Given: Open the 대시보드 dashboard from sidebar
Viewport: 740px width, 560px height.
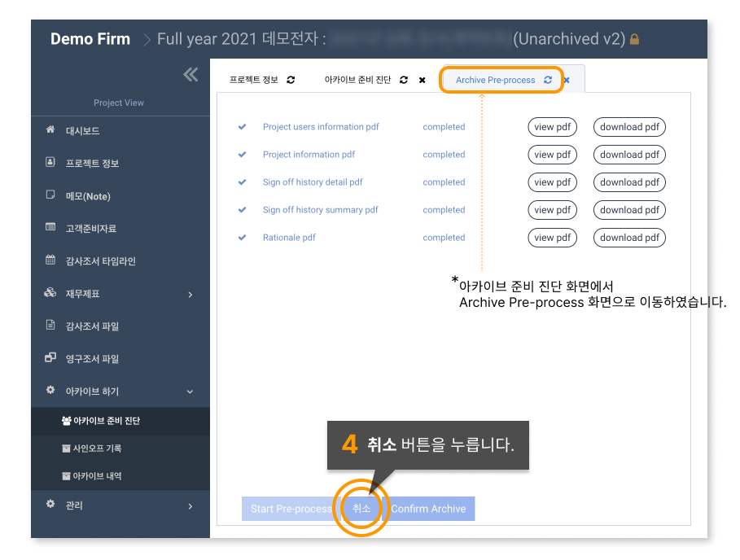Looking at the screenshot, I should coord(73,130).
